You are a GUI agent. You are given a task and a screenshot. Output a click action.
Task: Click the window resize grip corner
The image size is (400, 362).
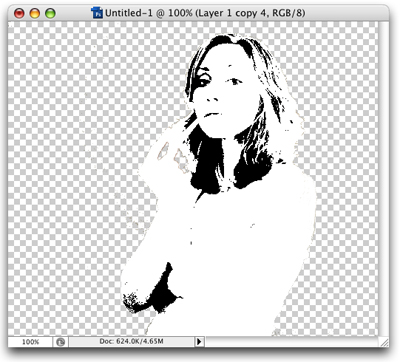pyautogui.click(x=384, y=342)
